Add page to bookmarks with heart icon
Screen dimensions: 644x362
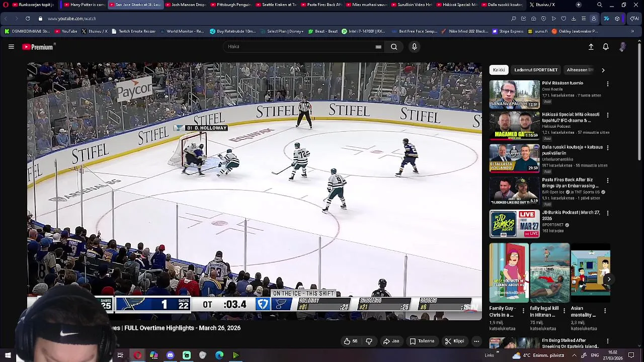pyautogui.click(x=563, y=19)
